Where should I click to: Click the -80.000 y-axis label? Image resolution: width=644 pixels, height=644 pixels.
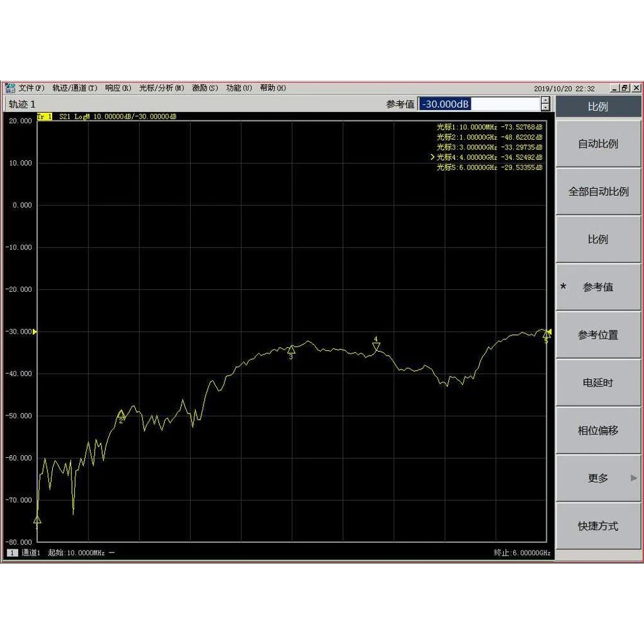coord(19,542)
